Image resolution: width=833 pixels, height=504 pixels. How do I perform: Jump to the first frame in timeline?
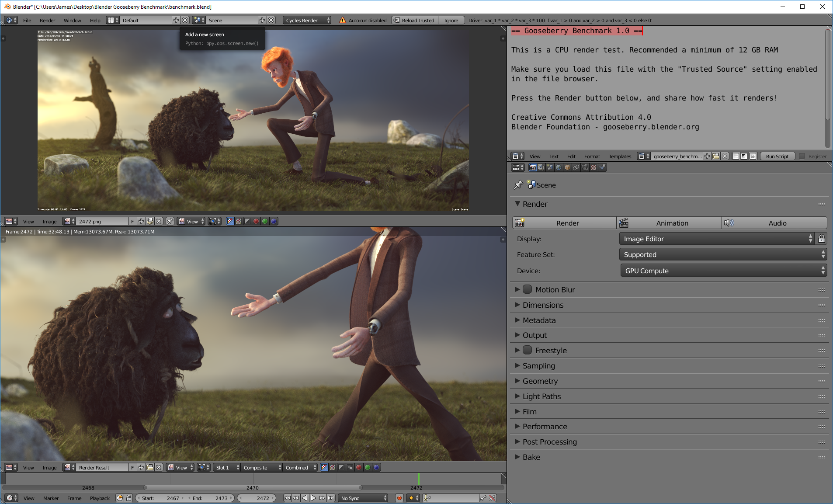pos(287,498)
